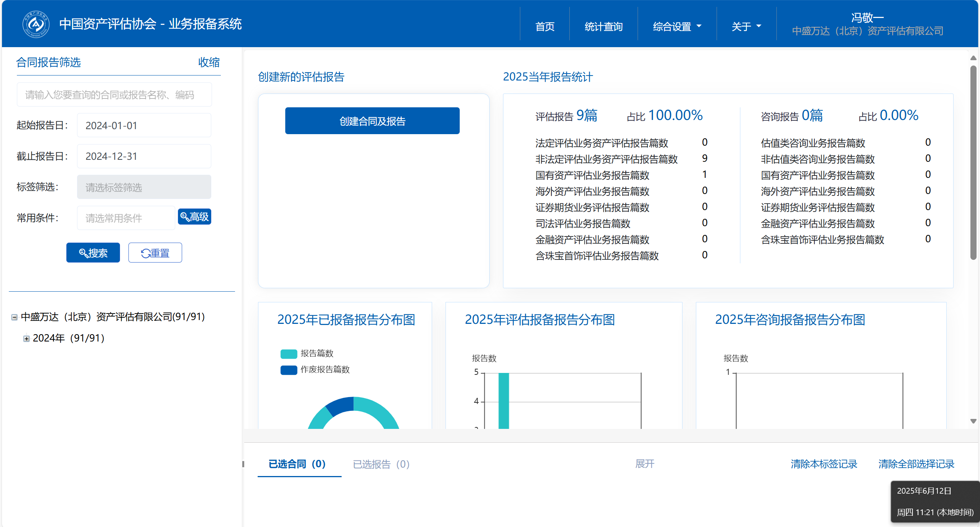The height and width of the screenshot is (527, 980).
Task: Click the refresh icon on 重置 button
Action: [x=146, y=253]
